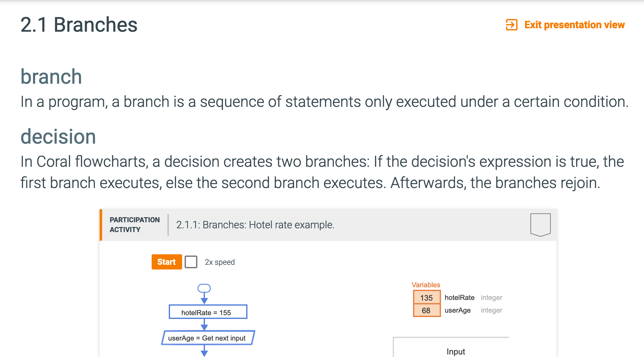Click the exit presentation arrow icon
Viewport: 644px width, 357px height.
coord(511,25)
